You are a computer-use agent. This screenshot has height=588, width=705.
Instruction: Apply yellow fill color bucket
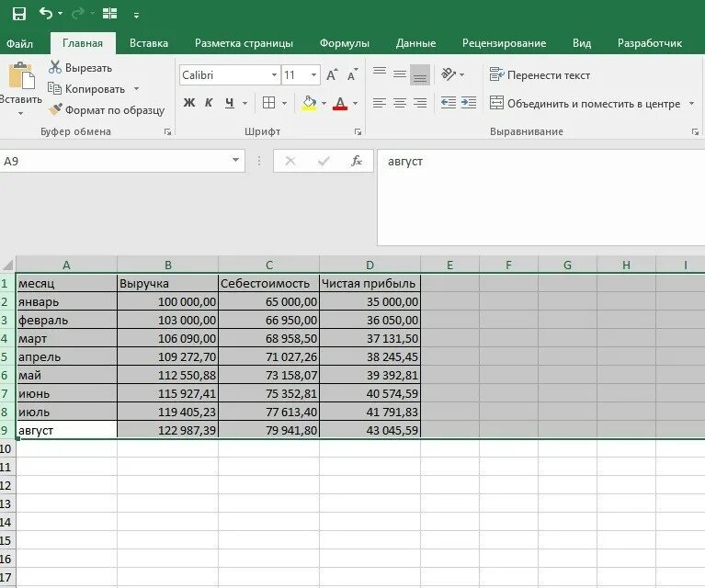coord(309,104)
